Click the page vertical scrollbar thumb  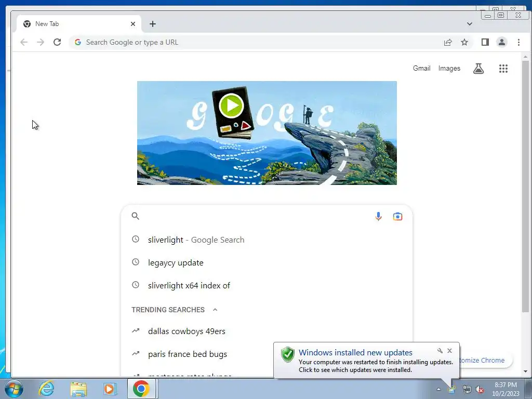(x=526, y=187)
